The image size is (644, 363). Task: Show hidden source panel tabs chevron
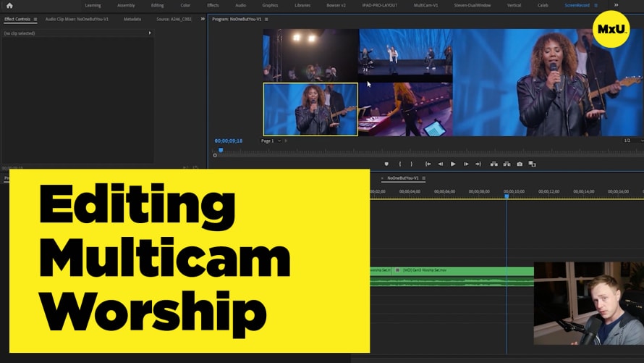click(x=203, y=19)
